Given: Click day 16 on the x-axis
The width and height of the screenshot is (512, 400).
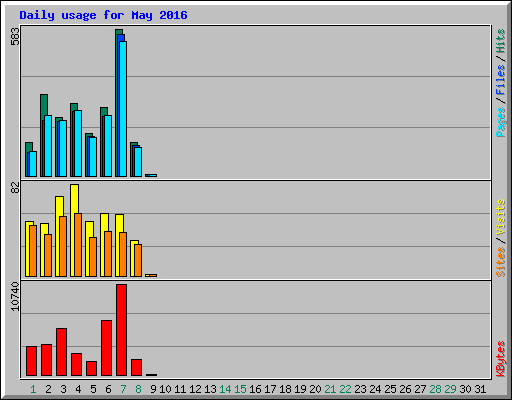Looking at the screenshot, I should point(255,389).
